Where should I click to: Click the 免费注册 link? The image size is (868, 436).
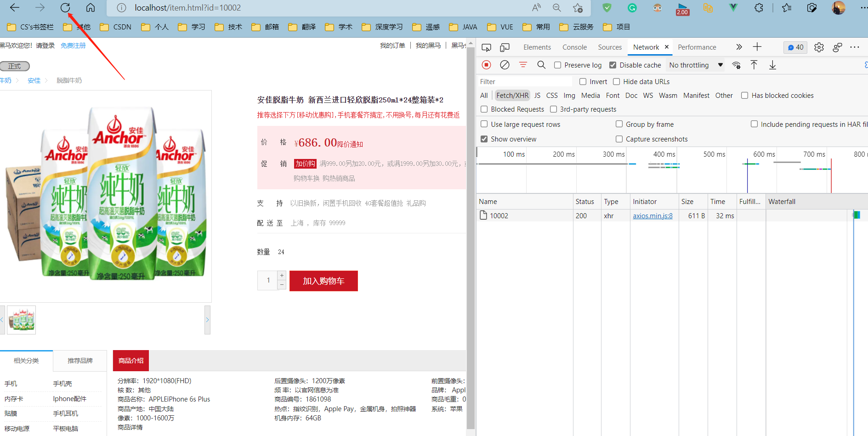(x=73, y=45)
